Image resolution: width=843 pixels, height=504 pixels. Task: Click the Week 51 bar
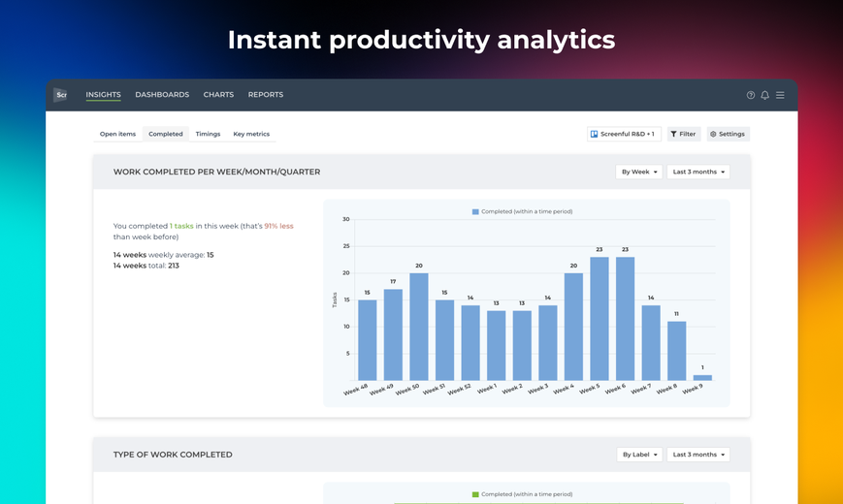tap(444, 340)
